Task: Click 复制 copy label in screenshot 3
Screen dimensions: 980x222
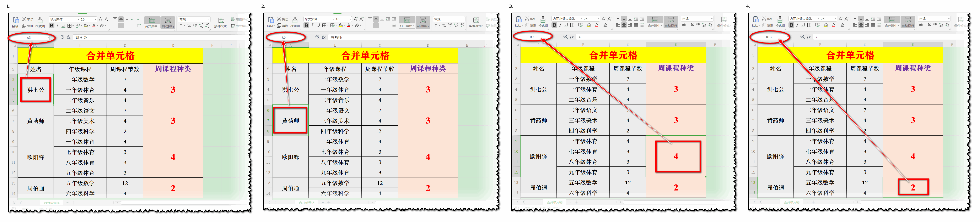Action: coord(533,25)
